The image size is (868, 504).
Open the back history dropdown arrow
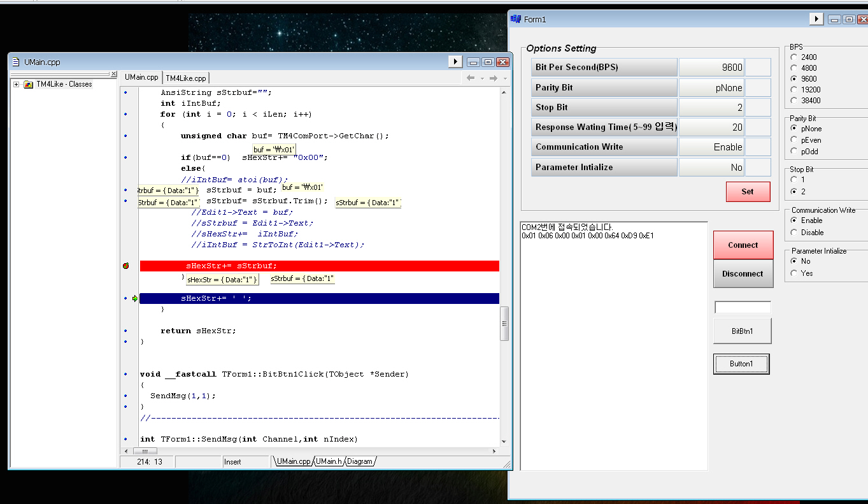tap(481, 78)
